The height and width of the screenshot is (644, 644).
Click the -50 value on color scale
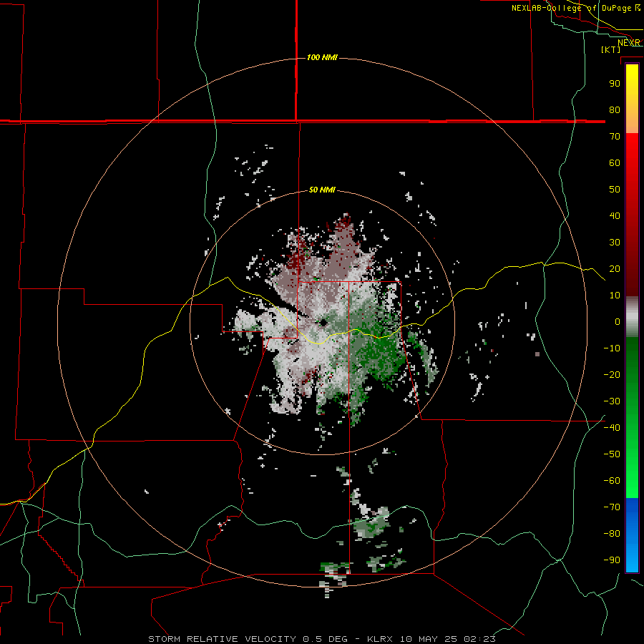click(x=612, y=454)
